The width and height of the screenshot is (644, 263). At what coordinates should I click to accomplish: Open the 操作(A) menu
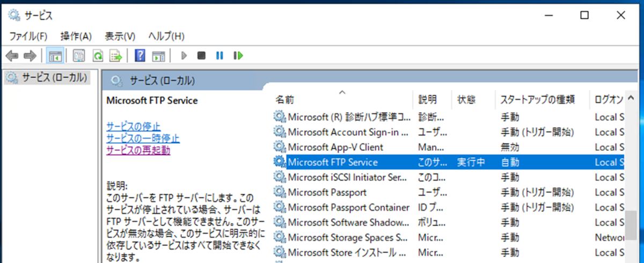(76, 36)
